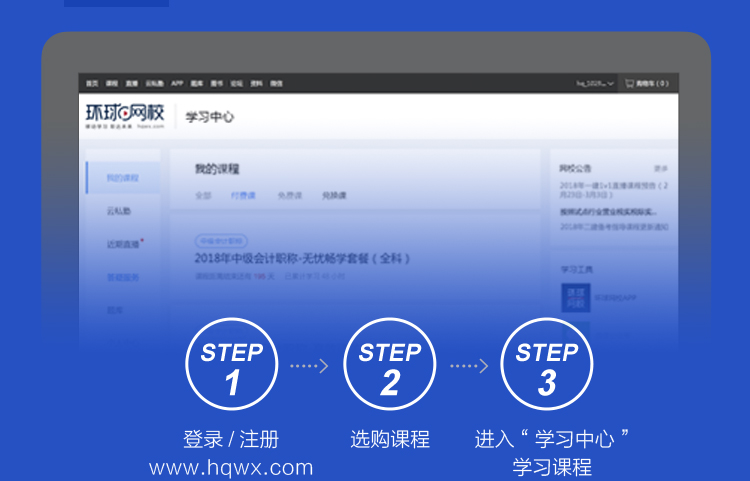Click the 中级会计职称 category tag
Screen dimensions: 750x481
click(221, 241)
